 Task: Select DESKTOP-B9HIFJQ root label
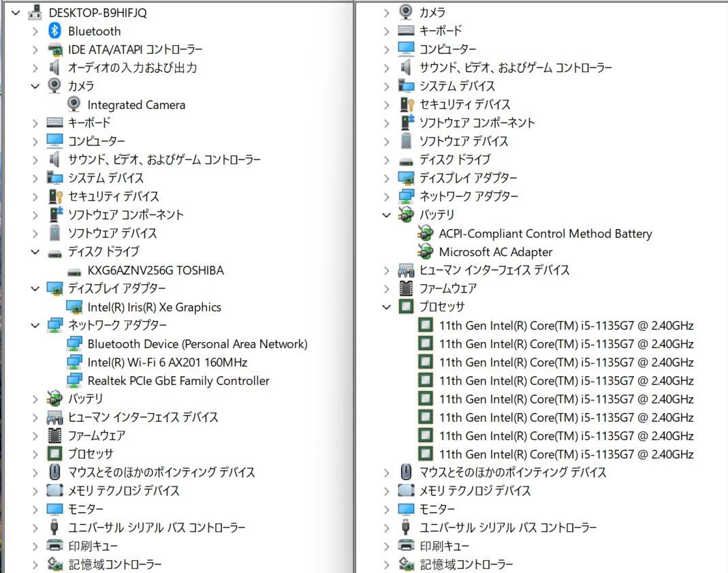point(97,12)
